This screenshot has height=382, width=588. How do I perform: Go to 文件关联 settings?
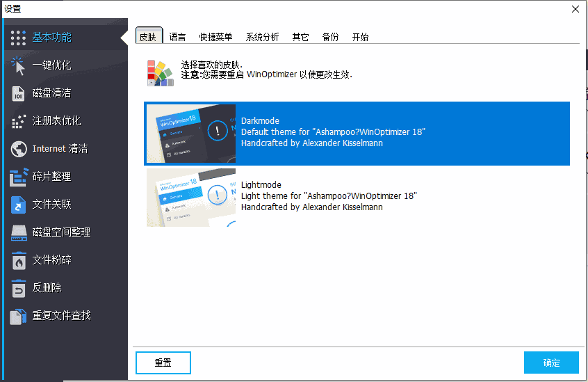point(65,204)
